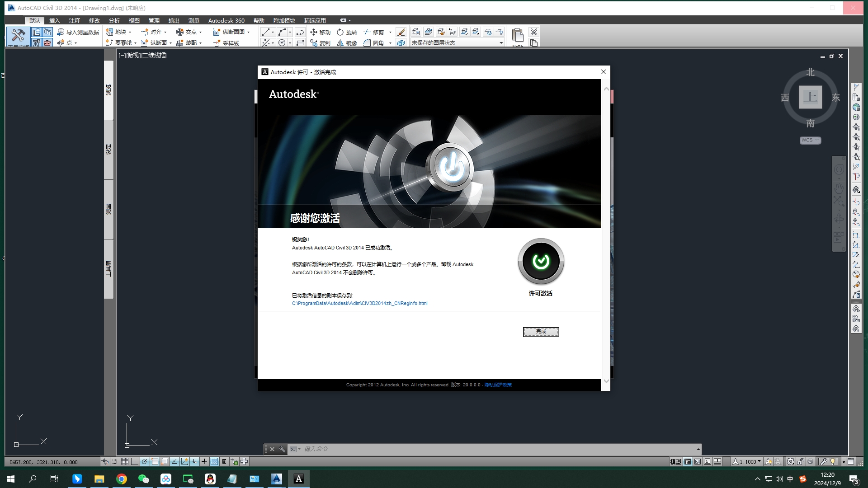Toggle Polar tracking in status bar

pos(145,461)
